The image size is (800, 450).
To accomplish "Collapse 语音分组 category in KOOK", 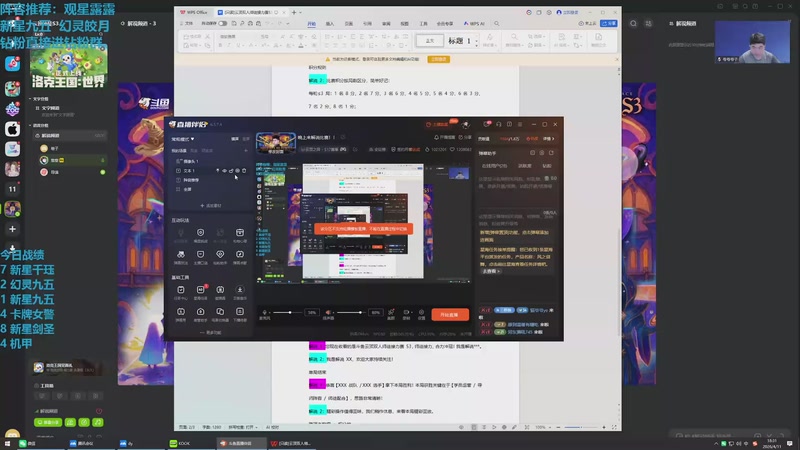I will [x=40, y=126].
